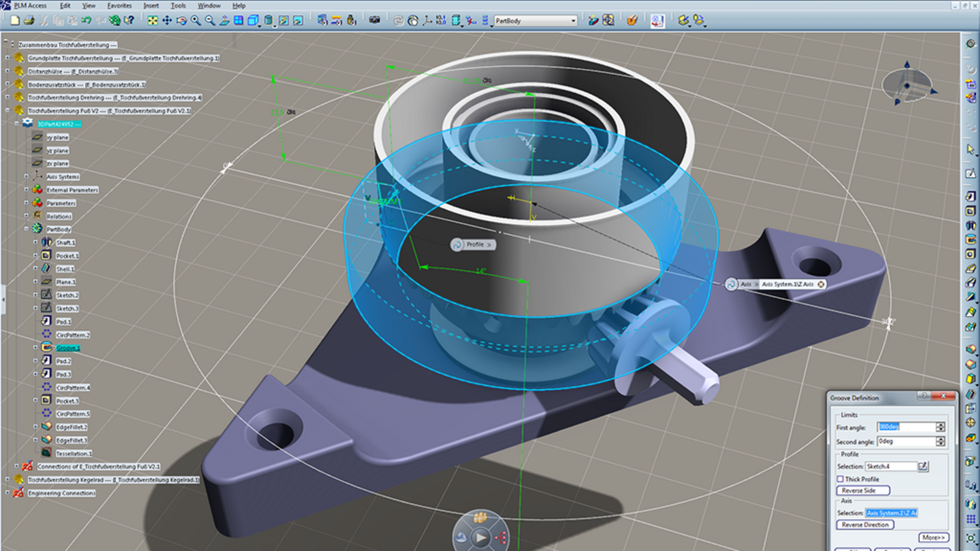The width and height of the screenshot is (980, 551).
Task: Expand the Grundplatte Tischfußverstellung node
Action: (x=7, y=58)
